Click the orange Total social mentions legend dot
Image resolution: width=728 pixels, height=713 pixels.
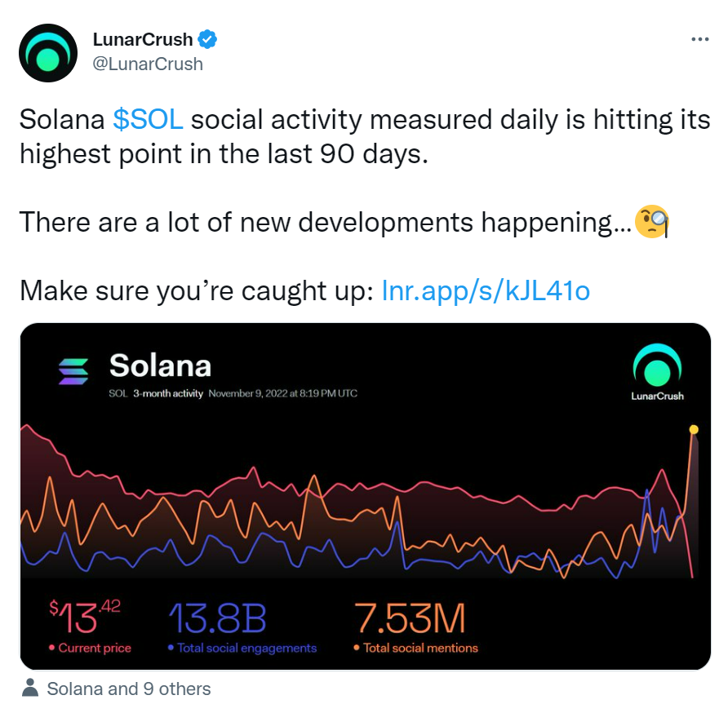357,649
